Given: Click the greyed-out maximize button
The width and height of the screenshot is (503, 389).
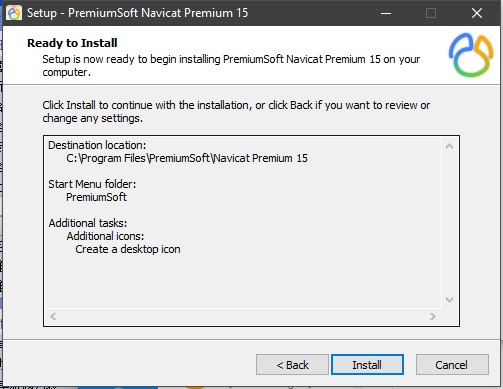Looking at the screenshot, I should pyautogui.click(x=431, y=13).
